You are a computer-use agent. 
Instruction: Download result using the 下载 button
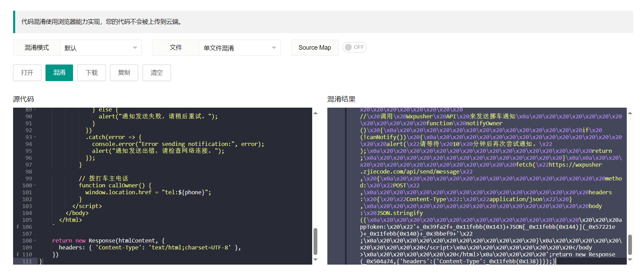pyautogui.click(x=92, y=73)
